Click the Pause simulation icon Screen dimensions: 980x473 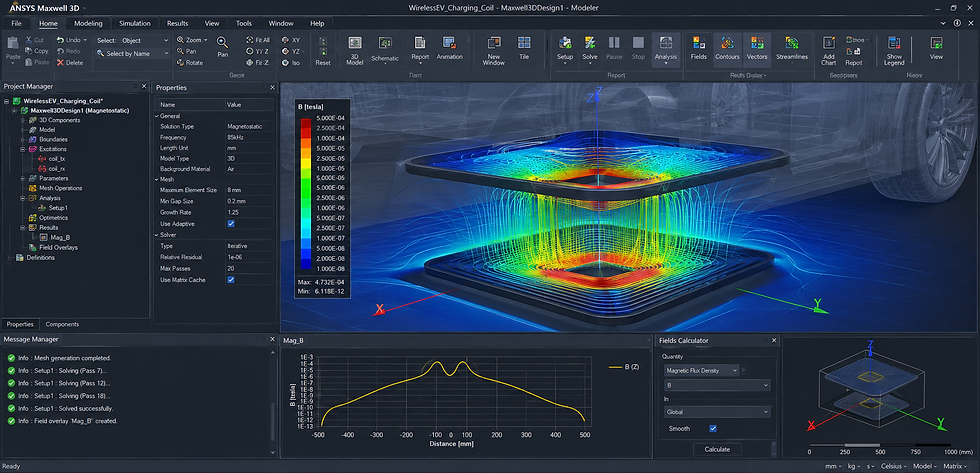(614, 42)
